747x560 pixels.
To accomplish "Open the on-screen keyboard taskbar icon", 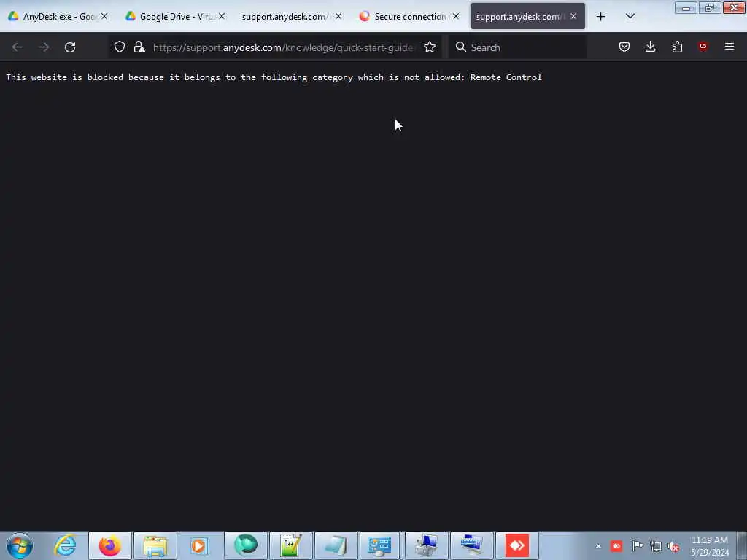I will click(472, 545).
